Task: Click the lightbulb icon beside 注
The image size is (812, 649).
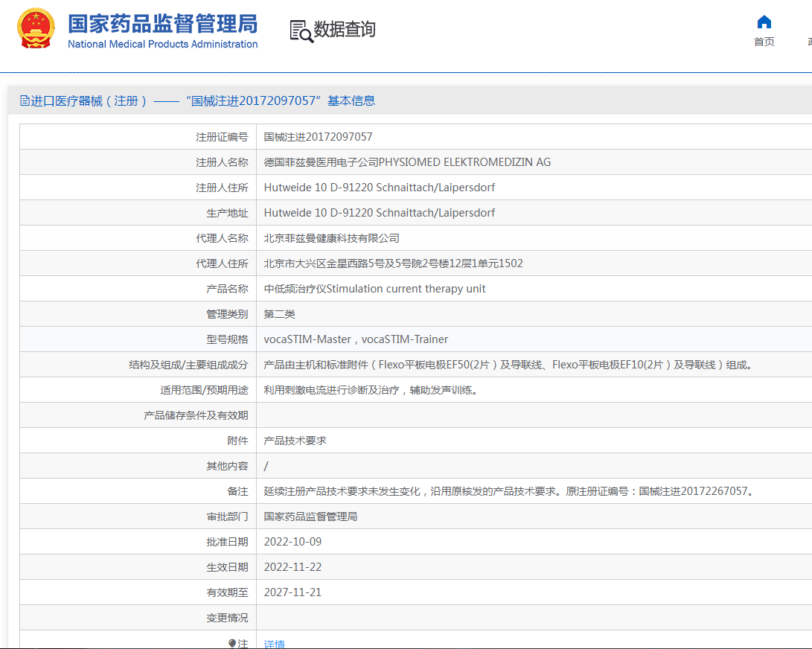Action: pos(232,643)
